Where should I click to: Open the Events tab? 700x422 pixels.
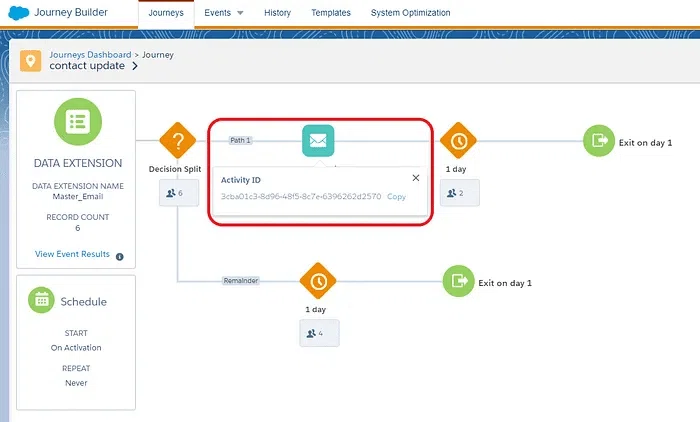pos(217,13)
